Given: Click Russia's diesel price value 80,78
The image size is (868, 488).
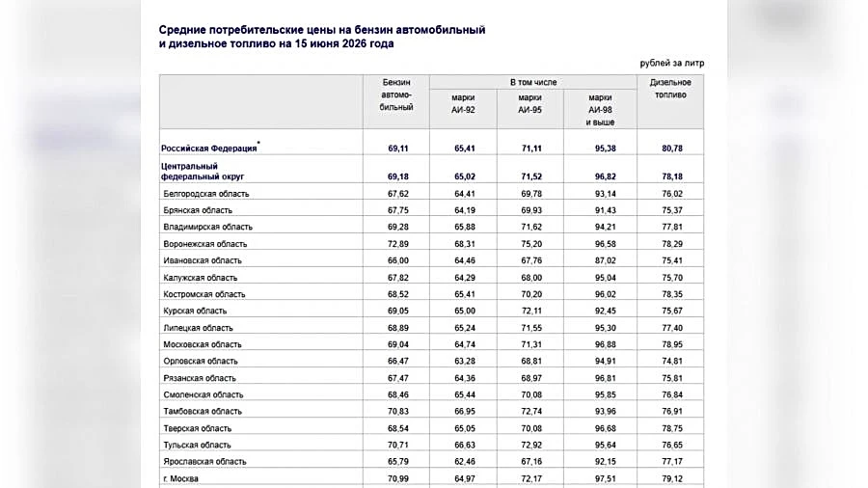Looking at the screenshot, I should pyautogui.click(x=672, y=149).
